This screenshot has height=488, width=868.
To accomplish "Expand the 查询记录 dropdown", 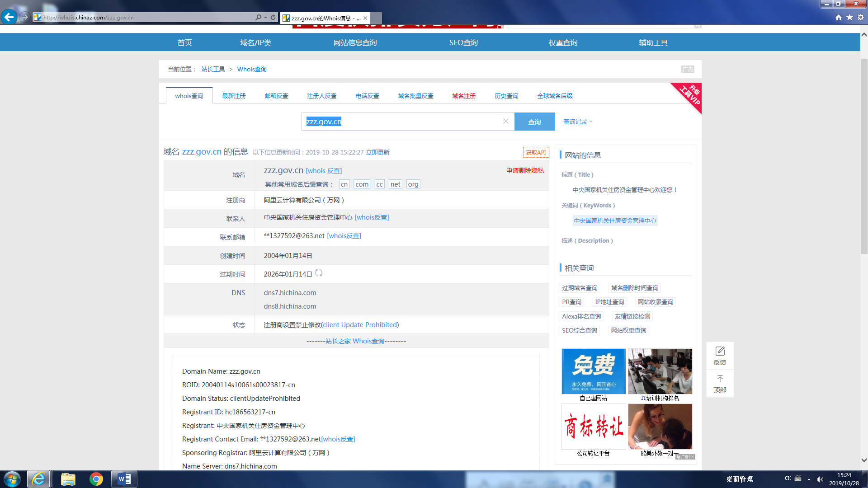I will pos(578,122).
